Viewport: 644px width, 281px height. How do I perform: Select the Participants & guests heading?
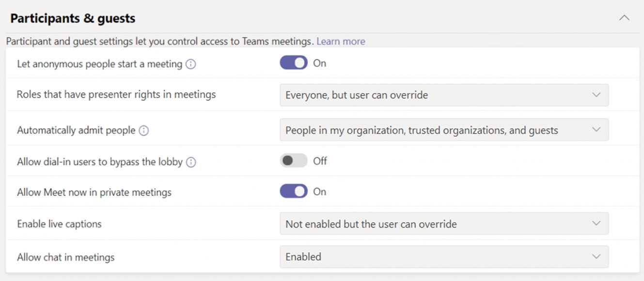73,18
